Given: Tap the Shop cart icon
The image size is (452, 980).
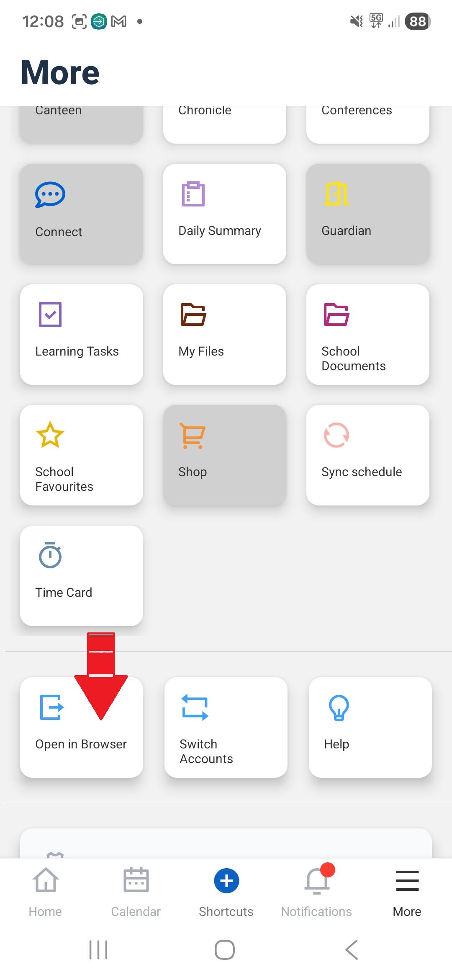Looking at the screenshot, I should [x=193, y=436].
